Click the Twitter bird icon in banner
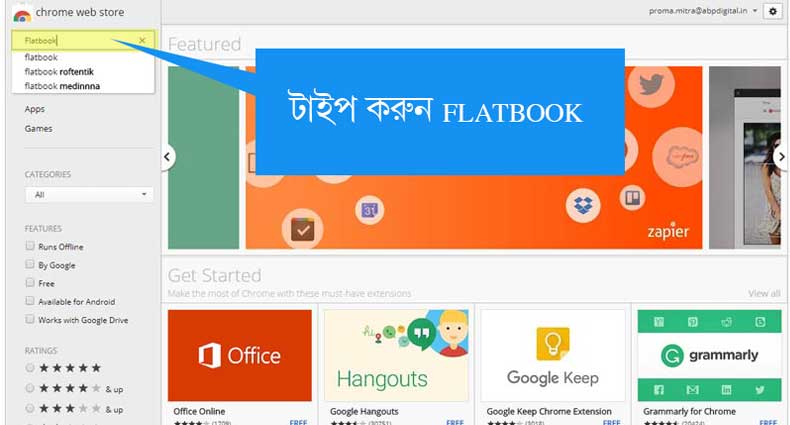 (x=651, y=85)
